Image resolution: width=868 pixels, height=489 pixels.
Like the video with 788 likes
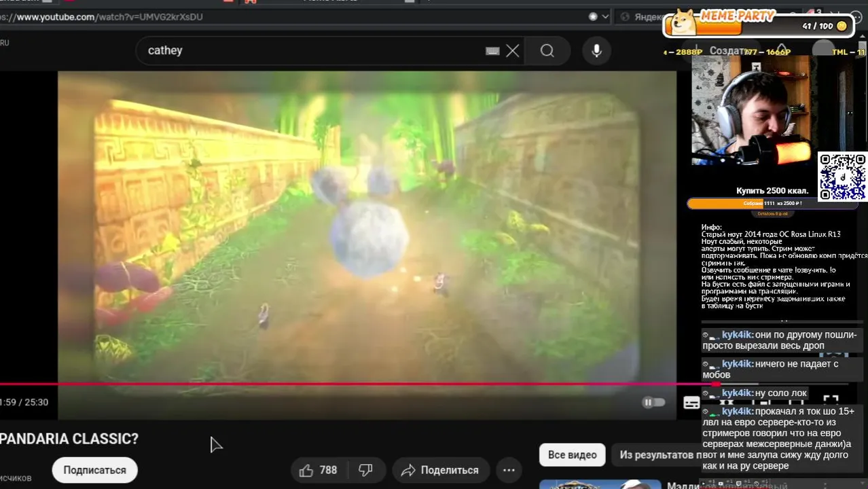click(x=318, y=470)
